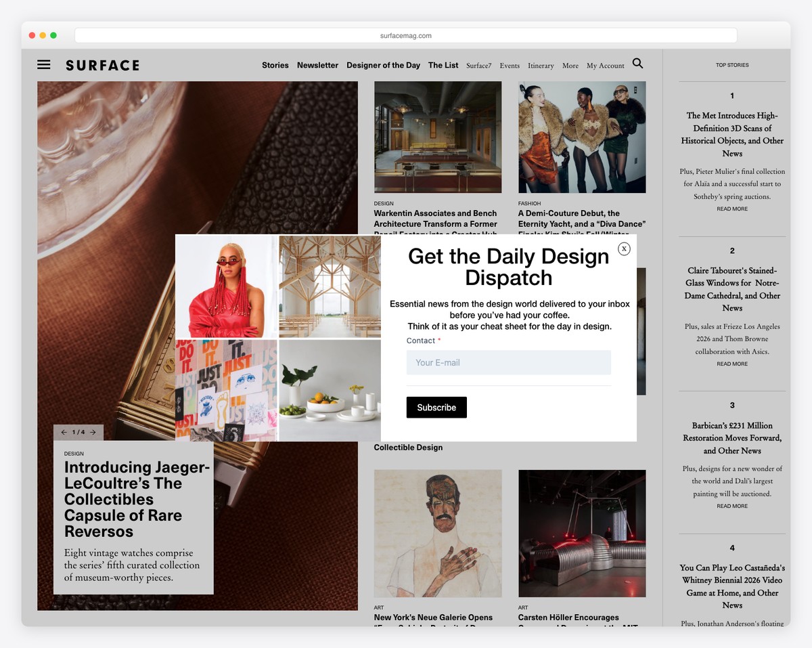Close the newsletter popup with X
The height and width of the screenshot is (648, 812).
(624, 249)
